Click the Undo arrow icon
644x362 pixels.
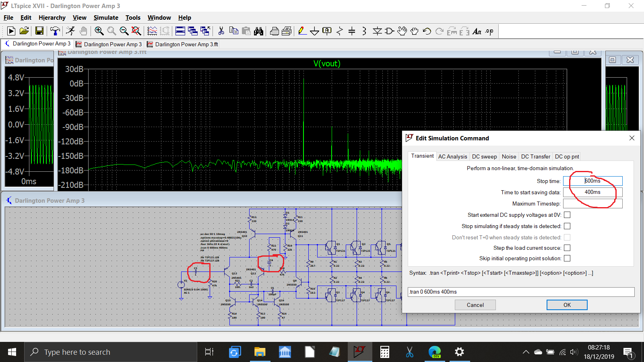pos(427,31)
